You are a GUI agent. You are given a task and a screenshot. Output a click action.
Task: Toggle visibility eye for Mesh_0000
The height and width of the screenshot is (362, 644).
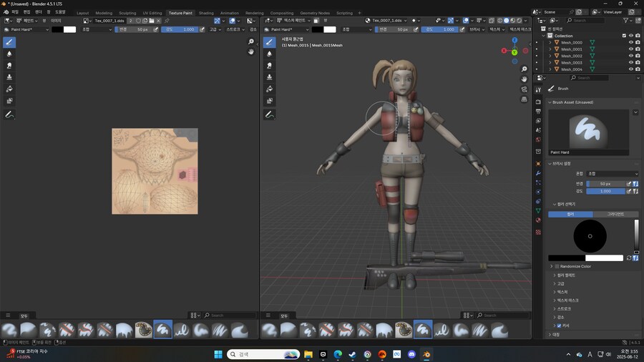coord(631,42)
